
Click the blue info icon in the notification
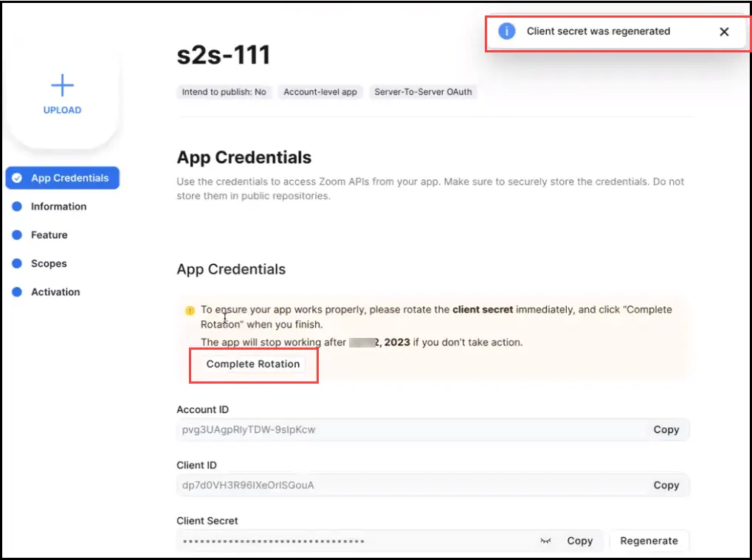click(507, 31)
